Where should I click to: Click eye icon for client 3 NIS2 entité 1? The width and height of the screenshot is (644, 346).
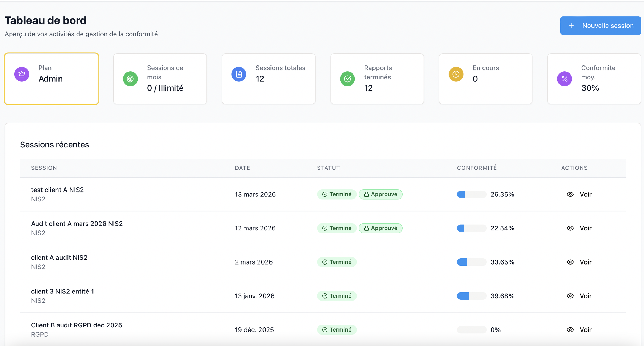(x=570, y=296)
